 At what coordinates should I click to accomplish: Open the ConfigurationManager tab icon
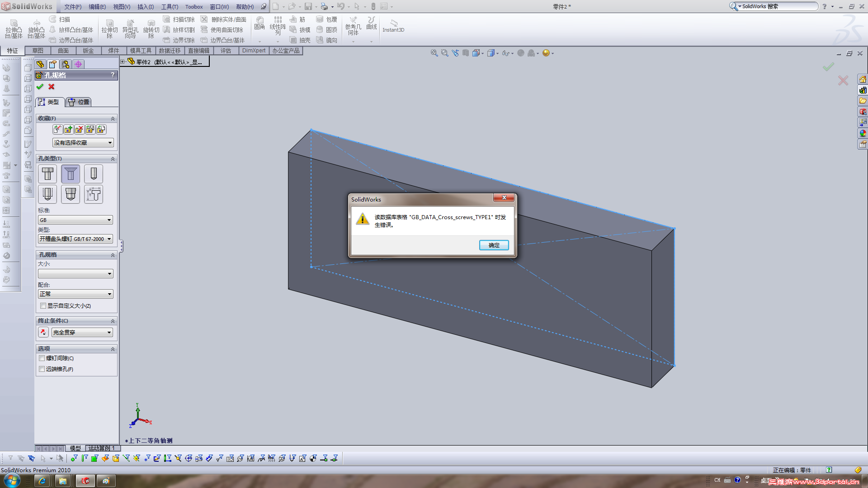click(x=66, y=64)
